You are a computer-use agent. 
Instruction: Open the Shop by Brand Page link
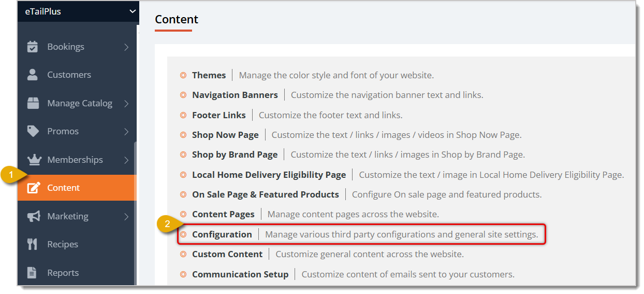click(235, 155)
